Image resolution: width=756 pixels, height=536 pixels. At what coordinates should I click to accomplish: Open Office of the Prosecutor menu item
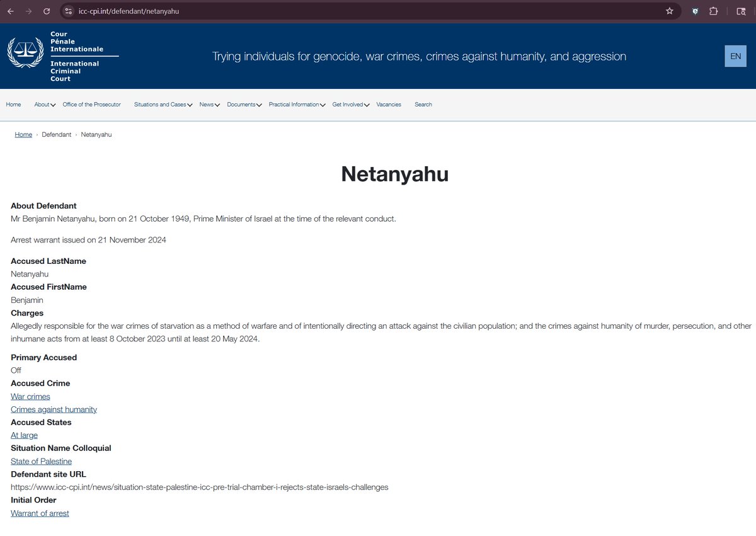91,105
